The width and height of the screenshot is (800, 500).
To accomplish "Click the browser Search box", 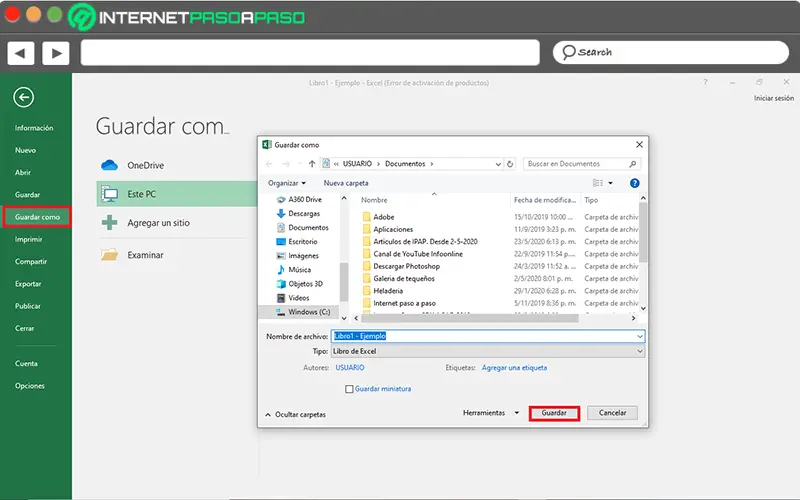I will (x=671, y=53).
